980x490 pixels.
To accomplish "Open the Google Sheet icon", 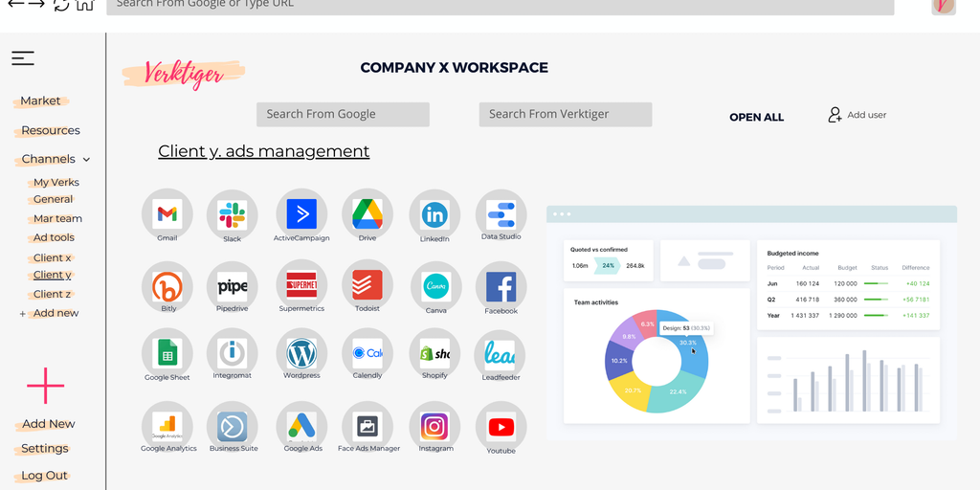I will [167, 354].
